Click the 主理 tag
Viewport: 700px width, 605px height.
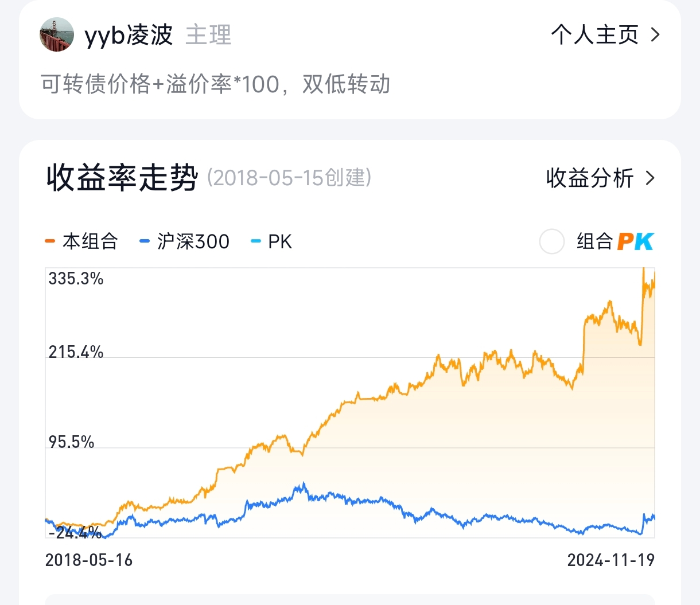[208, 35]
